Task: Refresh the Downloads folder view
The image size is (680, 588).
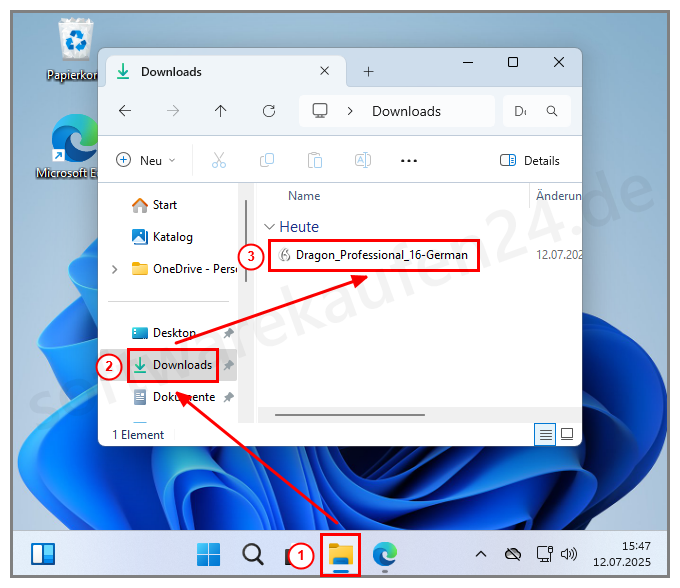Action: coord(269,111)
